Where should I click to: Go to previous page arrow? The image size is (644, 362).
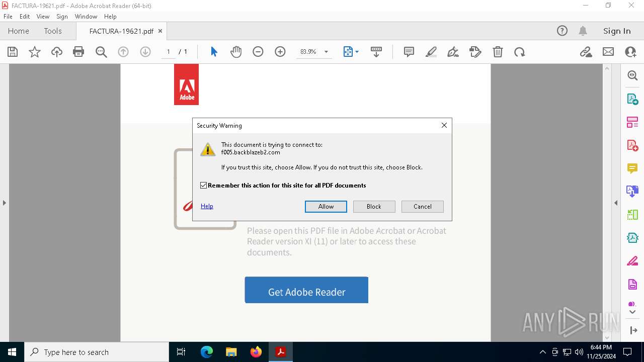(x=123, y=52)
